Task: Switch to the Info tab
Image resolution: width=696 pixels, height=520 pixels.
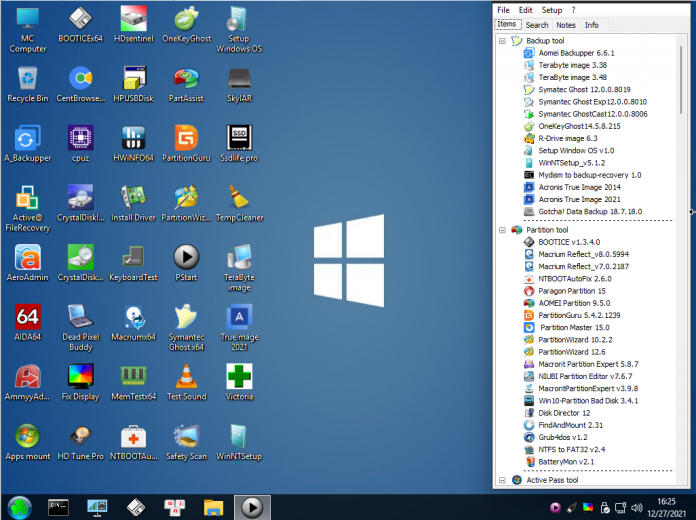Action: click(x=592, y=25)
